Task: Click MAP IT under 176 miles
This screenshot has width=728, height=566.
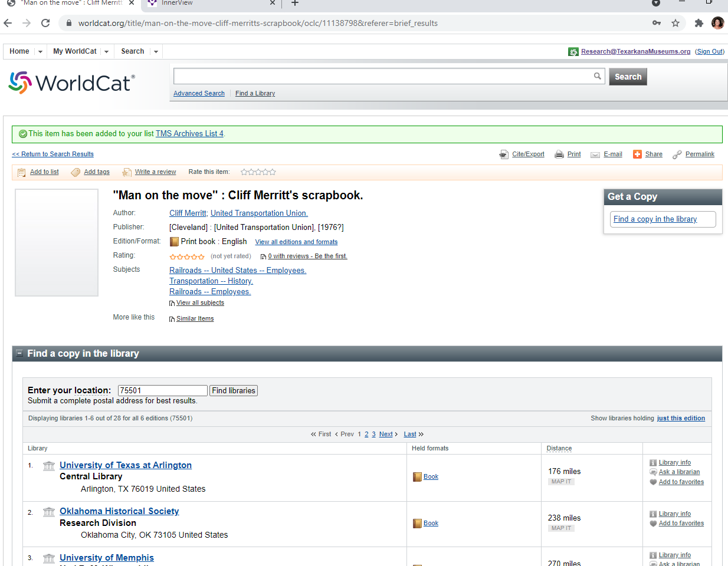Action: point(561,482)
